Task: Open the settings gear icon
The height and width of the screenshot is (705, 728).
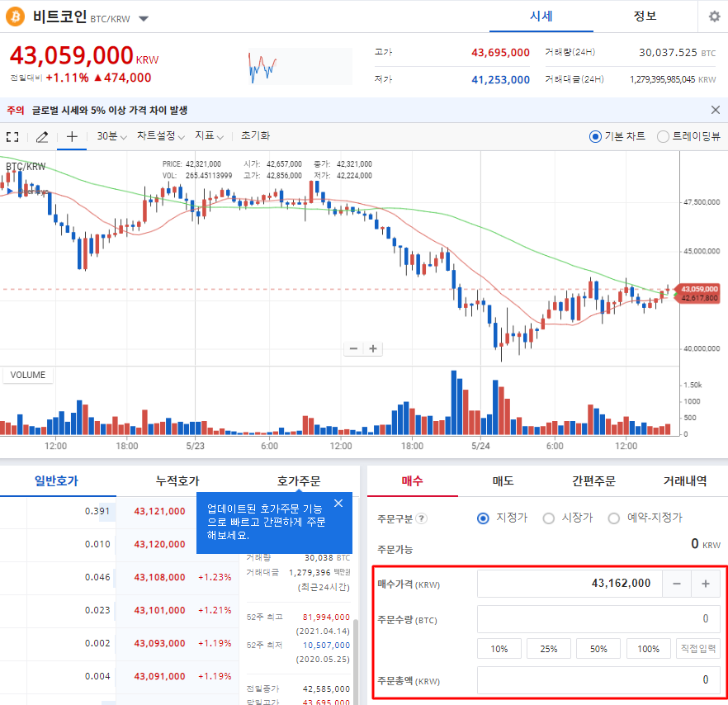Action: 714,17
